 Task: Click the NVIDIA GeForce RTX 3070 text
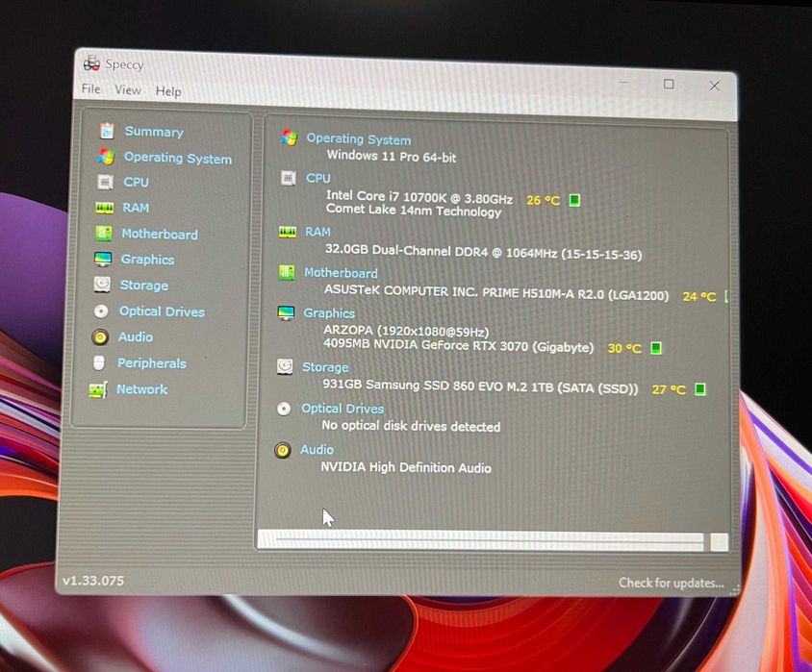[x=458, y=345]
